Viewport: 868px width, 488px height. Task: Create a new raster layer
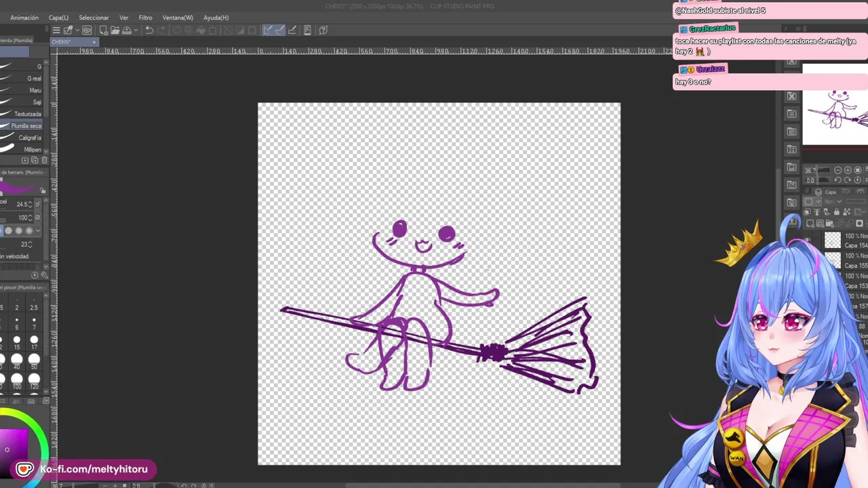point(810,224)
